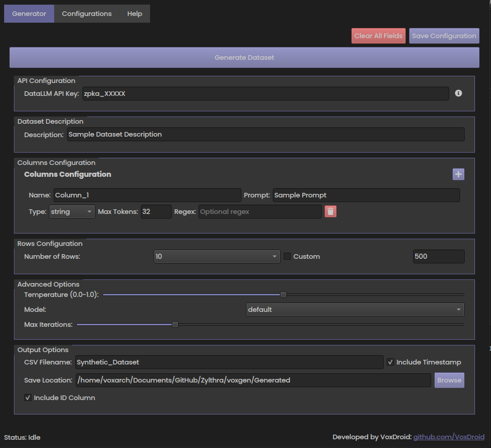The height and width of the screenshot is (448, 491).
Task: Delete Column_1 using the trash icon
Action: [331, 211]
